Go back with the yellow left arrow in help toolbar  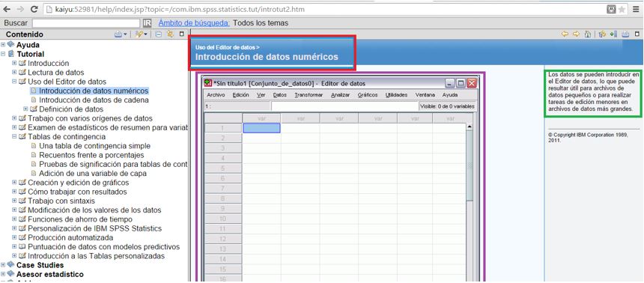[565, 34]
